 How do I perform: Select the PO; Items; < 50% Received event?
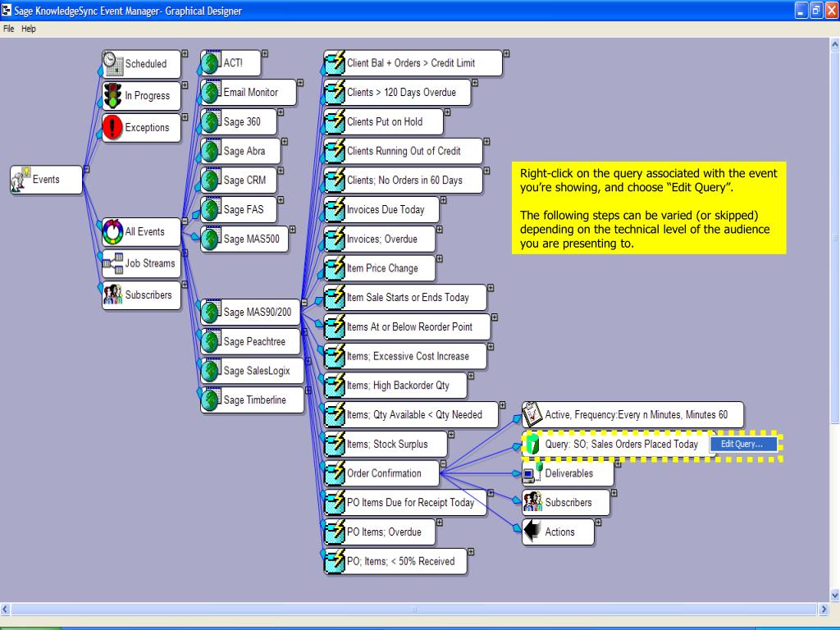tap(395, 561)
